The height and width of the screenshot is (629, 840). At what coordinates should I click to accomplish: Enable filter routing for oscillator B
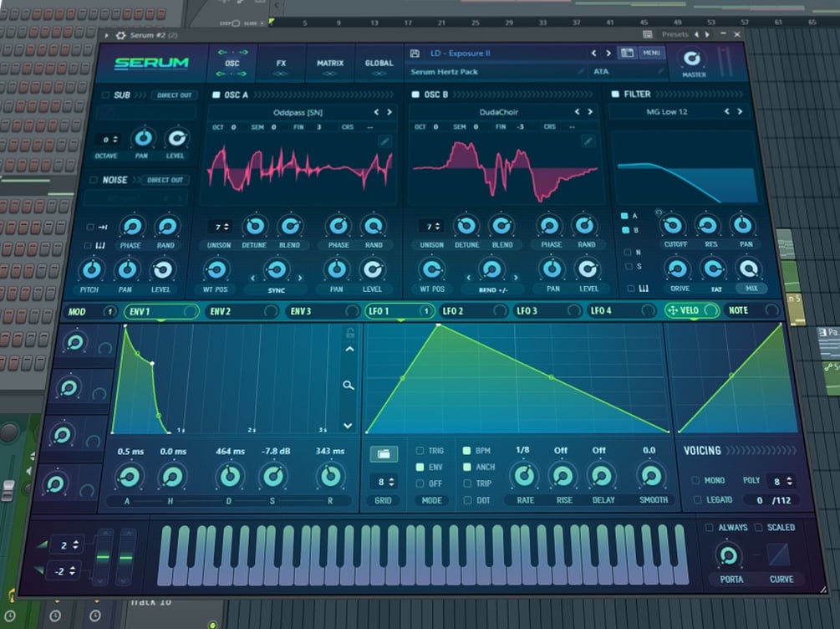point(625,230)
